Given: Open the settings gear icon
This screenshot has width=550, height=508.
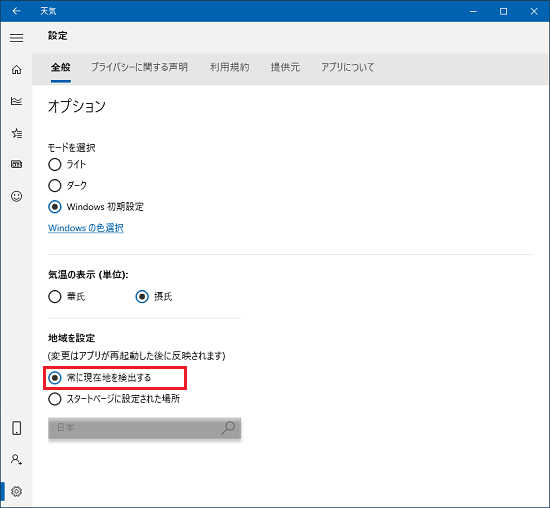Looking at the screenshot, I should coord(16,491).
